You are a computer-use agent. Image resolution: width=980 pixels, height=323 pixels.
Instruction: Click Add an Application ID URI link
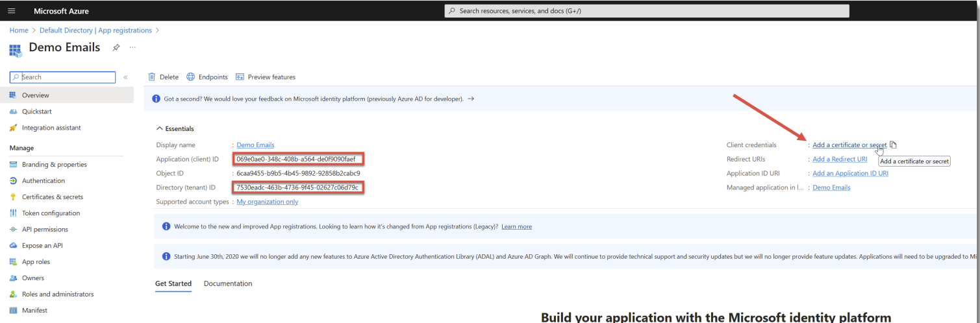pyautogui.click(x=850, y=173)
